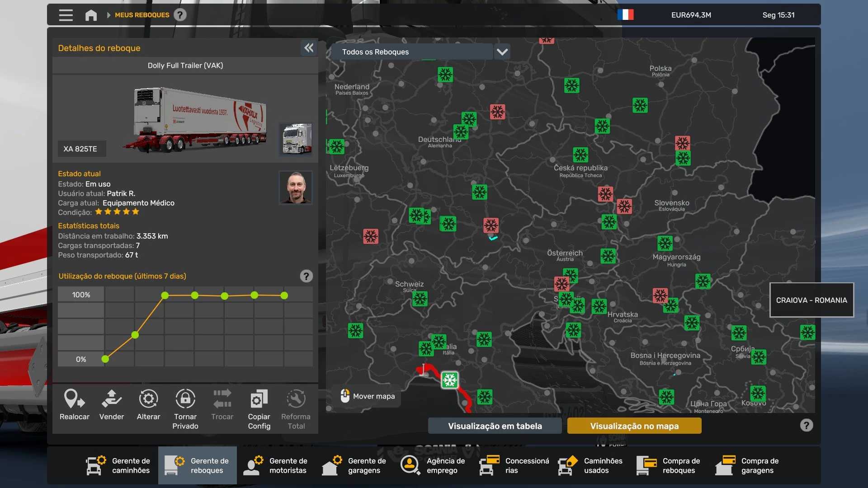Expand filter list with chevron arrow

(x=502, y=52)
